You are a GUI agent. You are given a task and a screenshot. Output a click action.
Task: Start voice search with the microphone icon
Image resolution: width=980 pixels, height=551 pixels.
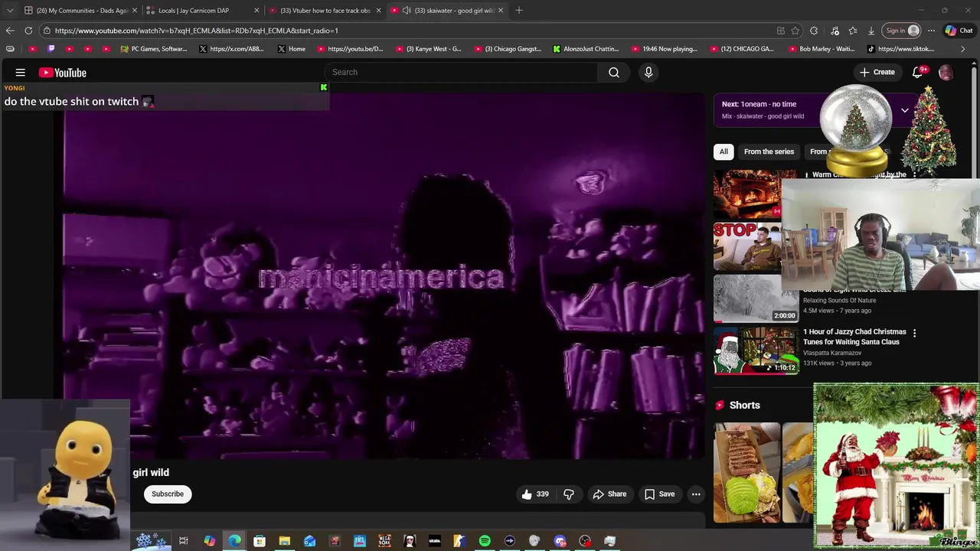[648, 72]
